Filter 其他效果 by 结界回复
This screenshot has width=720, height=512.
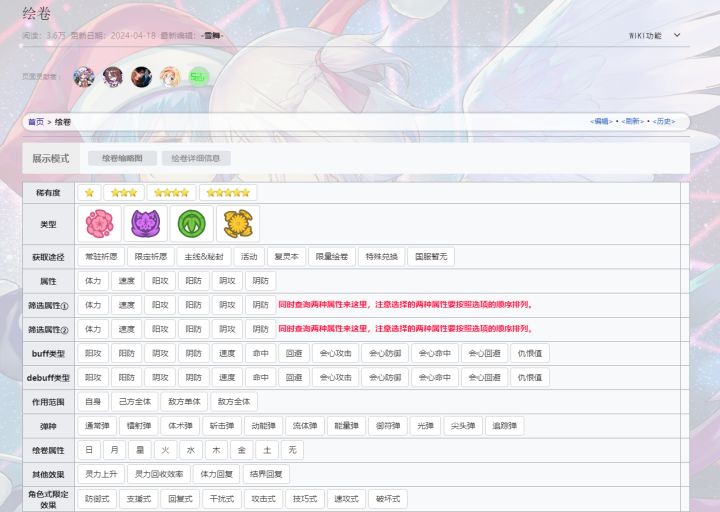[x=266, y=474]
